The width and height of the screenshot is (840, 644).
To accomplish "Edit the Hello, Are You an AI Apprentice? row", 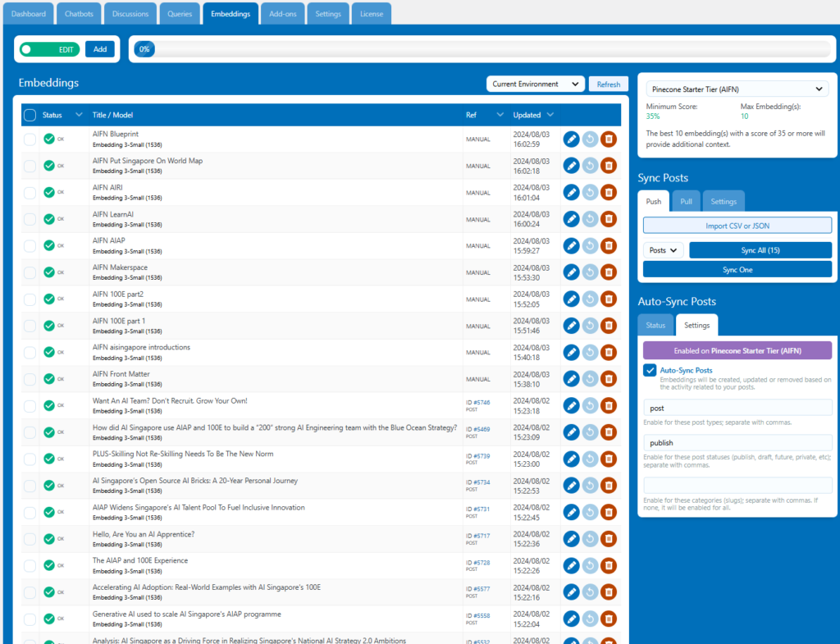I will (571, 539).
